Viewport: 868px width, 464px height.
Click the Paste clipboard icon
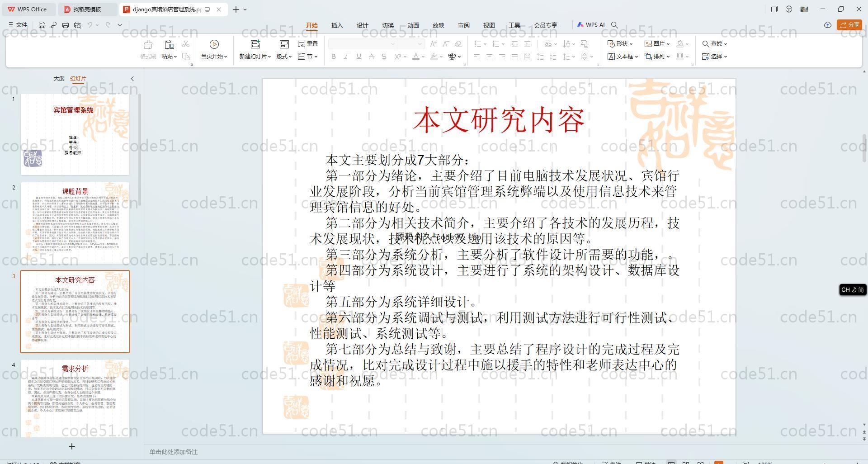coord(169,44)
